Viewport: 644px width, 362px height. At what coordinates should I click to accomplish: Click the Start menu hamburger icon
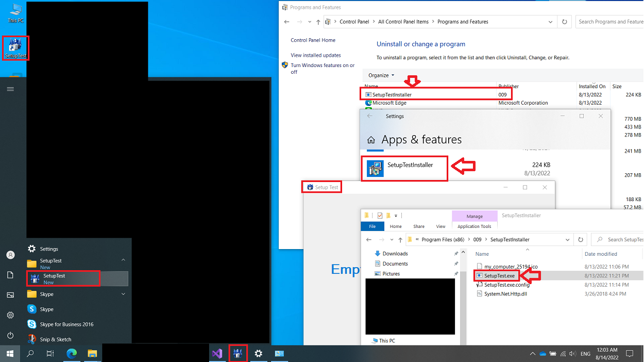(10, 89)
